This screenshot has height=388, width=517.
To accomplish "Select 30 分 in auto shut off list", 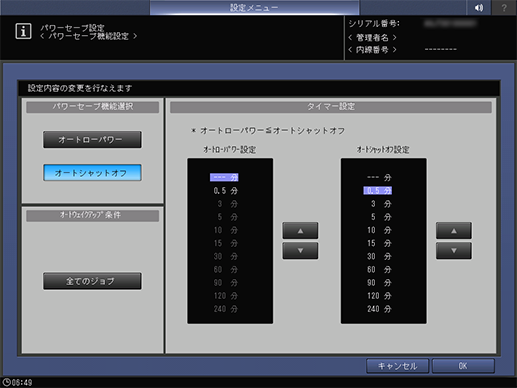I will [x=379, y=256].
